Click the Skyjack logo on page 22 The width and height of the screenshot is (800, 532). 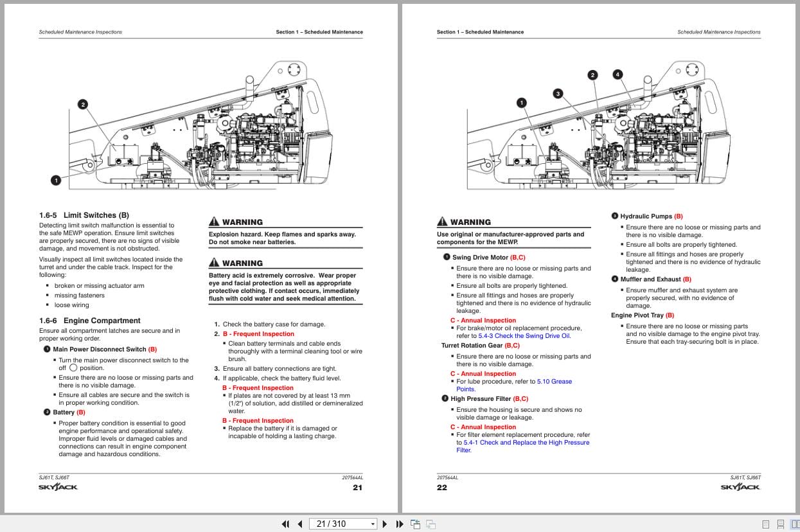pos(740,488)
